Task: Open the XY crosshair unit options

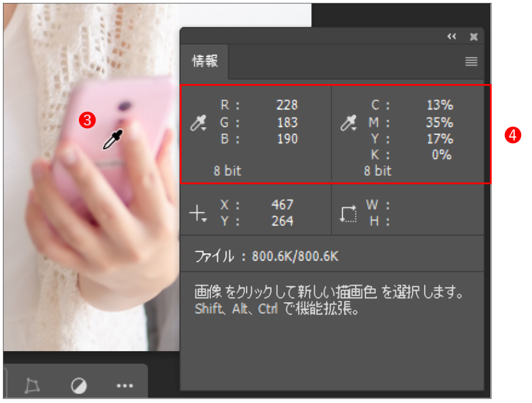Action: [x=198, y=214]
